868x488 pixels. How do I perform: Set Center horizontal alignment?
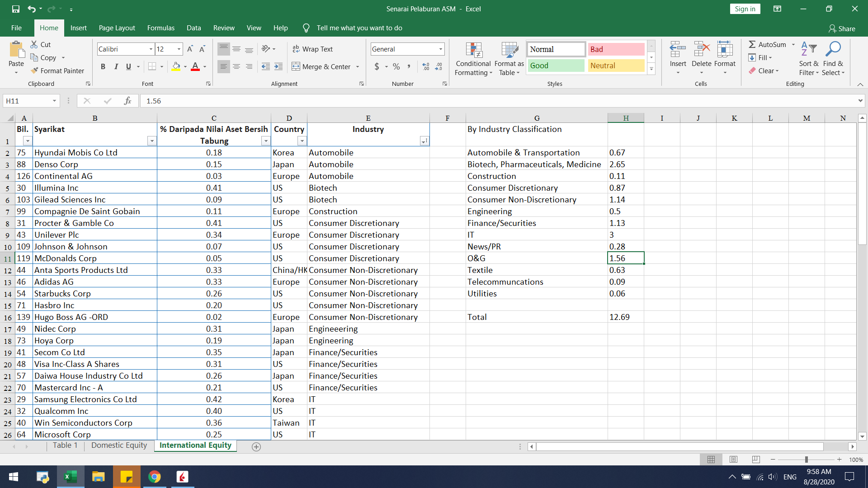click(x=236, y=66)
